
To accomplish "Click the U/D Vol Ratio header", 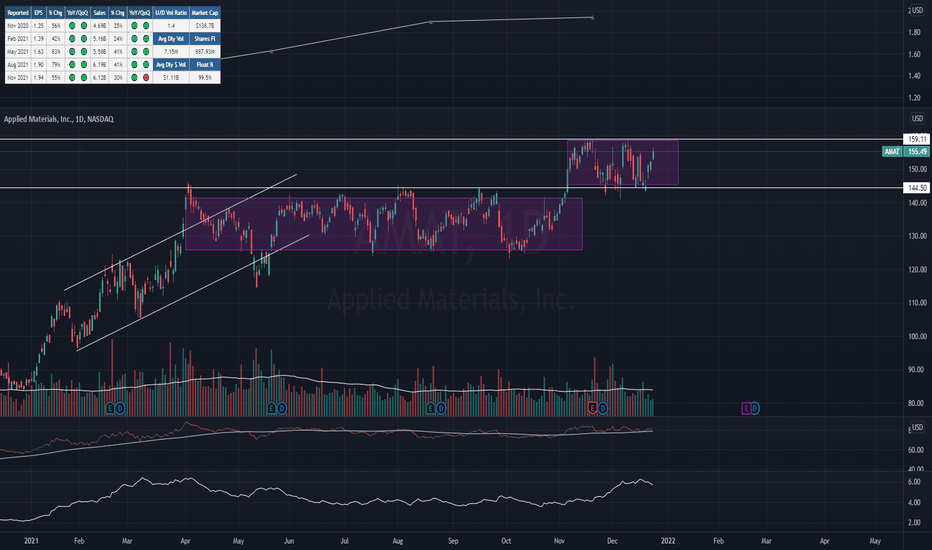I will tap(171, 12).
